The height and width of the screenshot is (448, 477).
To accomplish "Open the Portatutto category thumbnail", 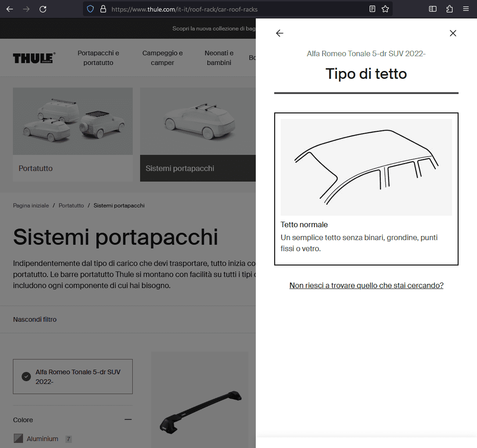I will pyautogui.click(x=72, y=134).
